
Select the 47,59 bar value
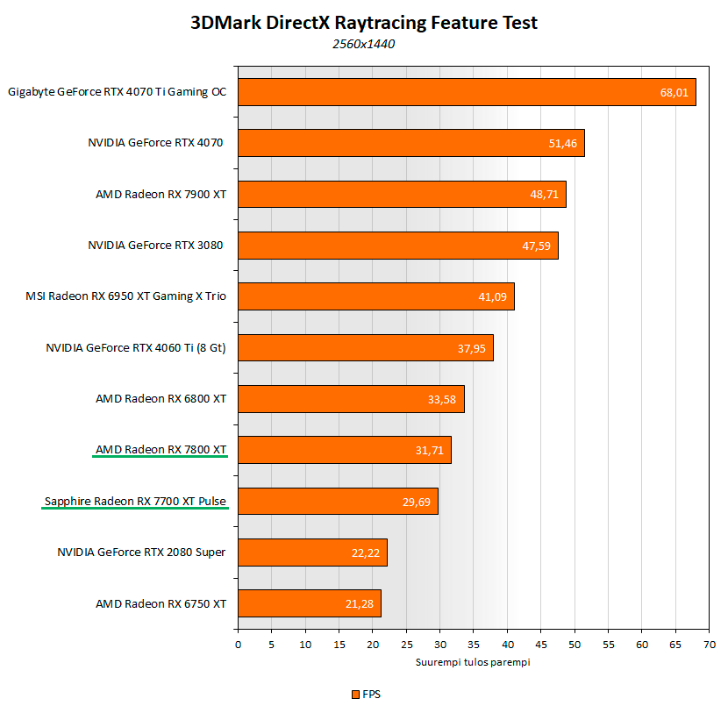536,246
